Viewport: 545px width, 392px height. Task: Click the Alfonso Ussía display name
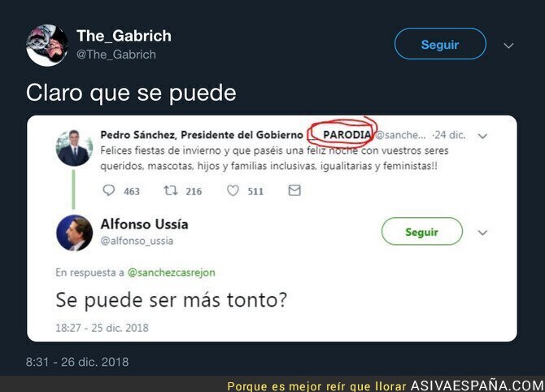click(x=144, y=224)
